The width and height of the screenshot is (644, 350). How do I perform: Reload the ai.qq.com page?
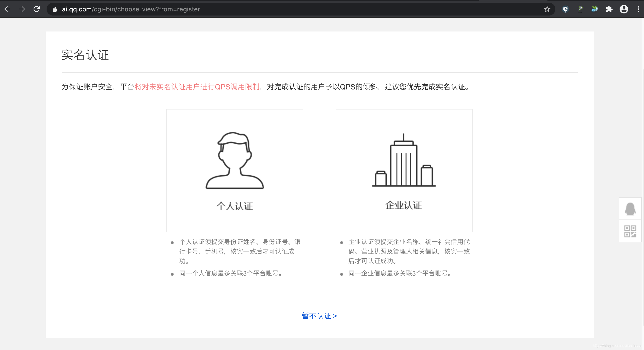37,9
